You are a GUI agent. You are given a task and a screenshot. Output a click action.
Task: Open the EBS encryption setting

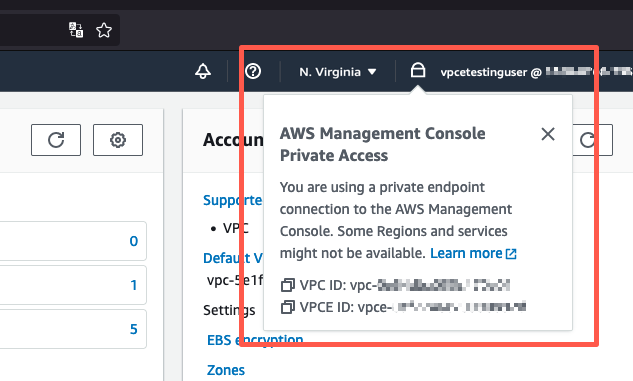tap(255, 340)
